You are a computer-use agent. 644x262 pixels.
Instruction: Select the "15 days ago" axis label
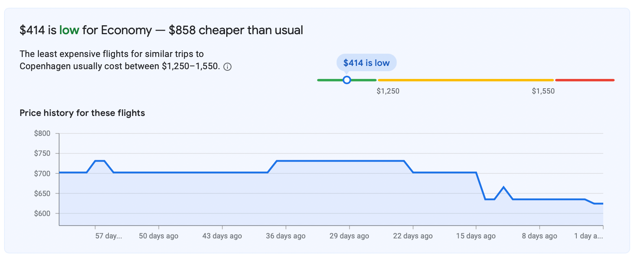476,236
